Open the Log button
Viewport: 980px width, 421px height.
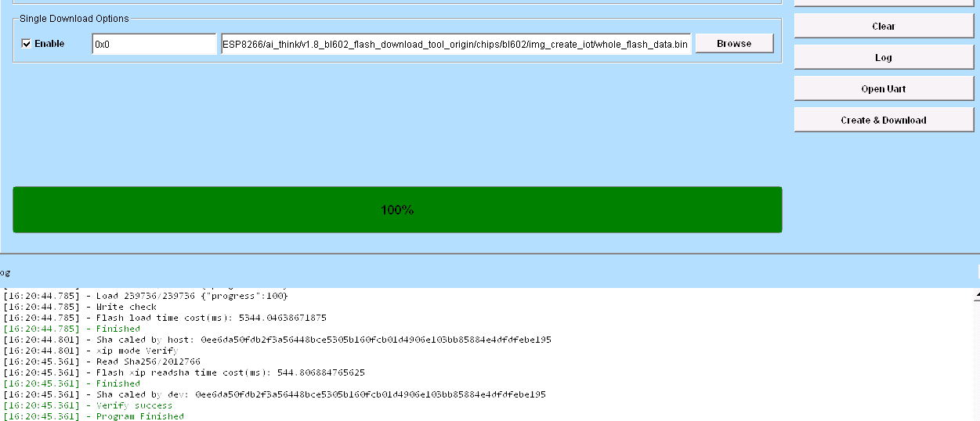[x=883, y=58]
